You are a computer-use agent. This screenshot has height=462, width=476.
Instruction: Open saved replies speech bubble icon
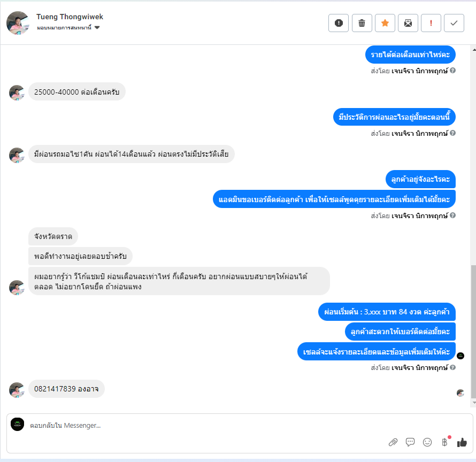pos(410,442)
